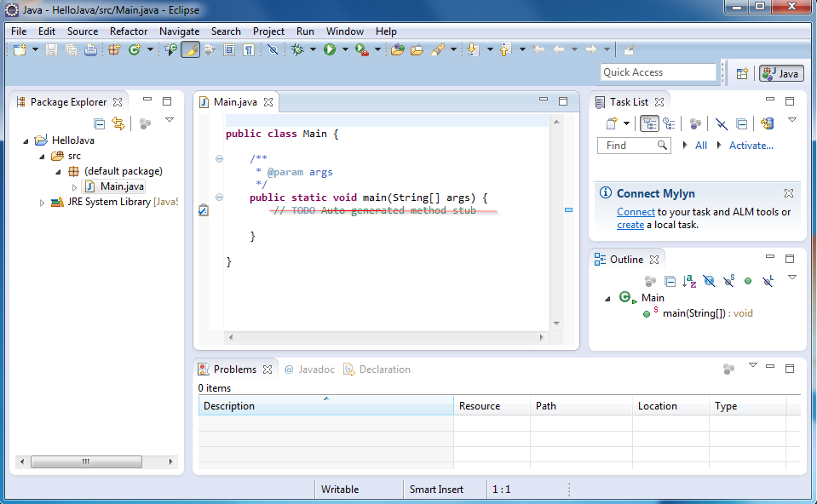Open the Run button dropdown arrow

345,50
